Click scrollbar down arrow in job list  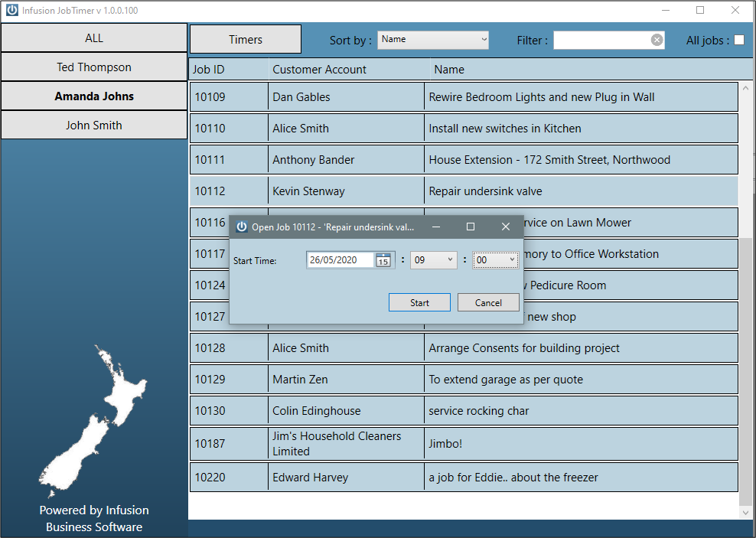tap(745, 513)
